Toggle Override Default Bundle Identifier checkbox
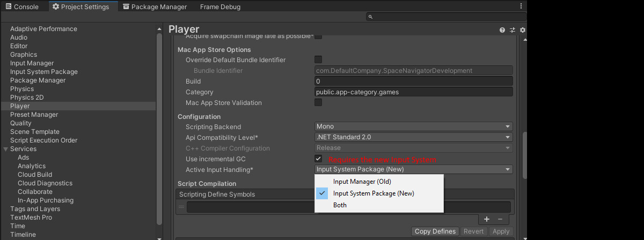Viewport: 644px width, 240px height. pos(318,59)
